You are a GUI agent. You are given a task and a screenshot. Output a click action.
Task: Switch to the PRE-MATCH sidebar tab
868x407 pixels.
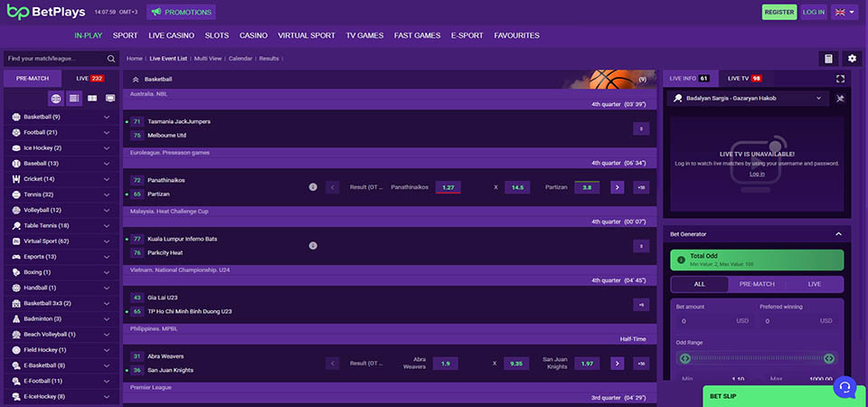click(x=33, y=79)
